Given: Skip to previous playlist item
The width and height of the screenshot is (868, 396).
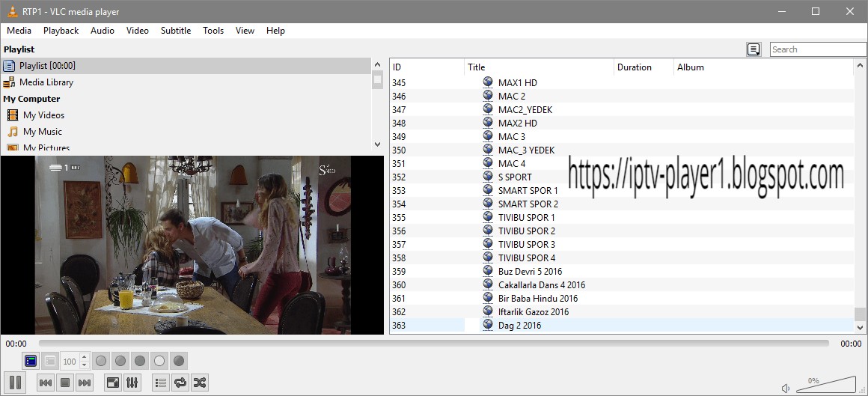Looking at the screenshot, I should click(46, 383).
